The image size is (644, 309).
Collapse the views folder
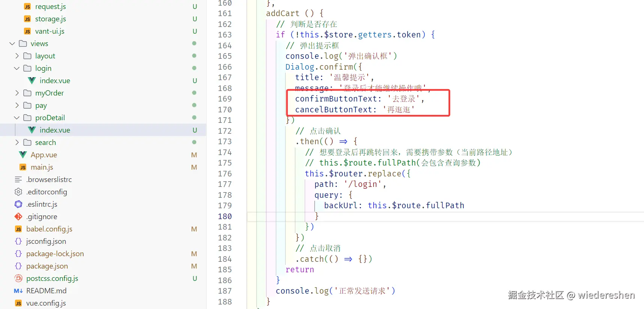point(12,44)
